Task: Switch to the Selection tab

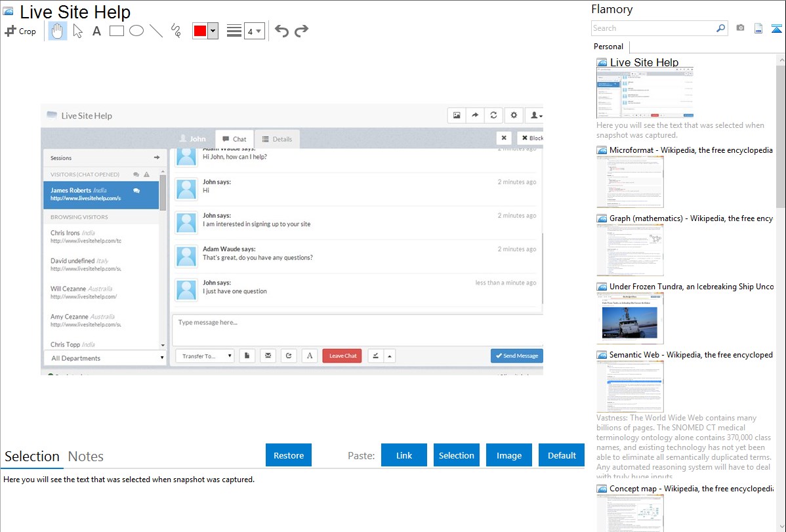Action: click(32, 457)
